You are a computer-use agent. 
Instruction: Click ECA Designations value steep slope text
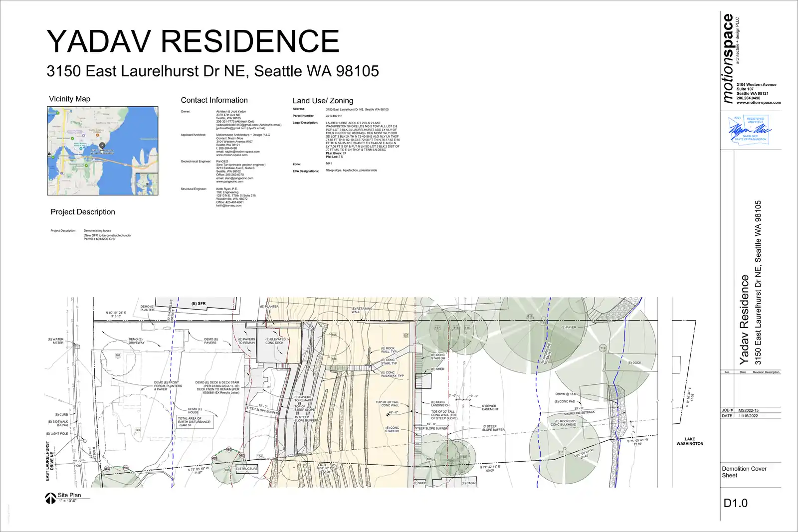point(352,171)
